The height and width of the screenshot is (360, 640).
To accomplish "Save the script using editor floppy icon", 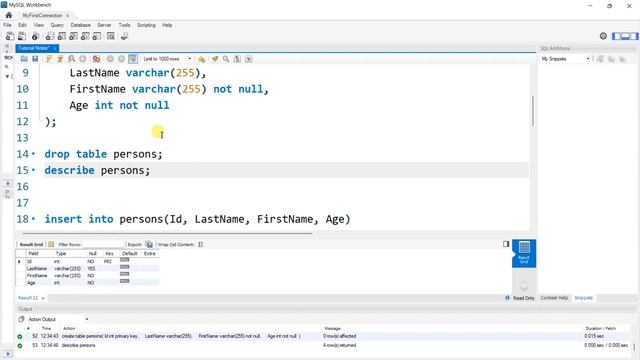I will point(35,59).
